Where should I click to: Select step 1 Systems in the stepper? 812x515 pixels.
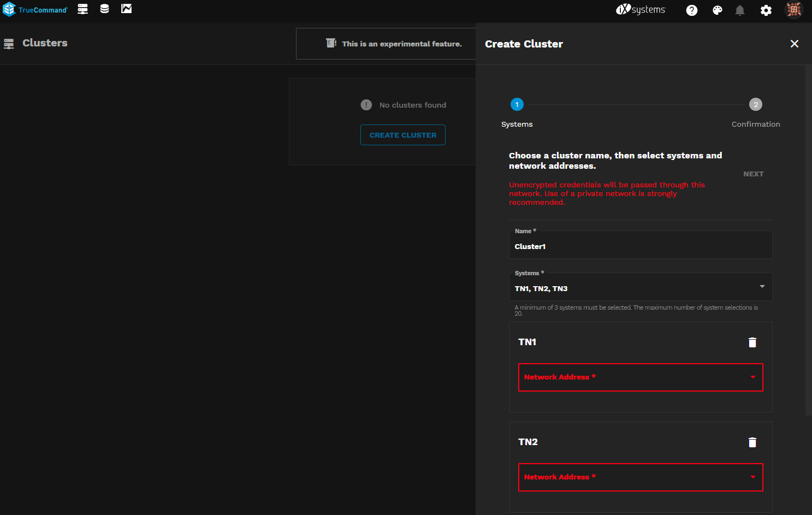[517, 104]
